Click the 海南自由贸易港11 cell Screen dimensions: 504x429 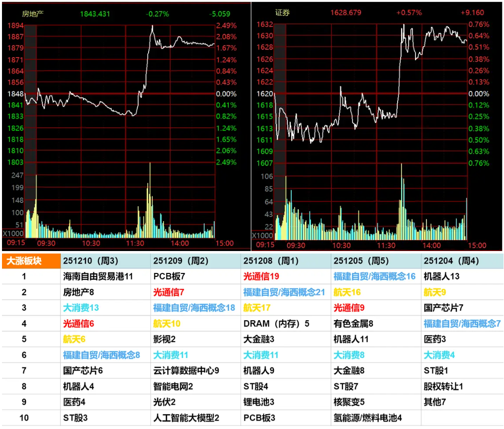98,276
